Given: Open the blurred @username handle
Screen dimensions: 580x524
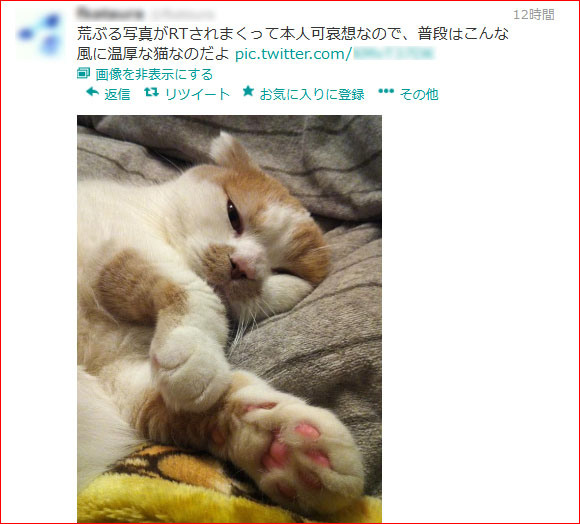Looking at the screenshot, I should pos(183,14).
